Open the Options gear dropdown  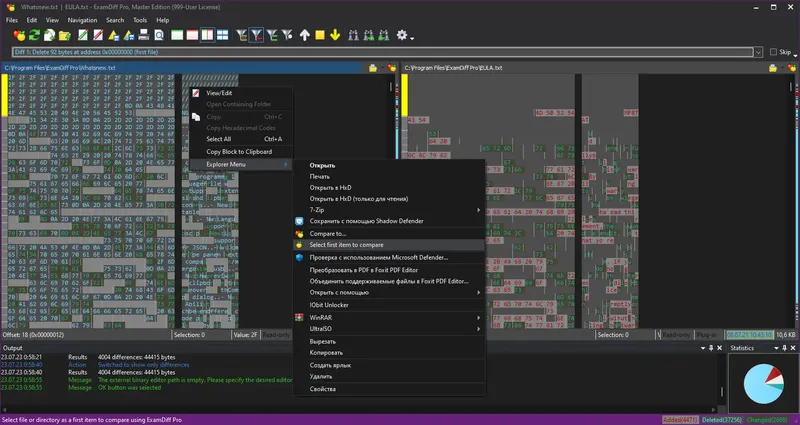pos(405,35)
